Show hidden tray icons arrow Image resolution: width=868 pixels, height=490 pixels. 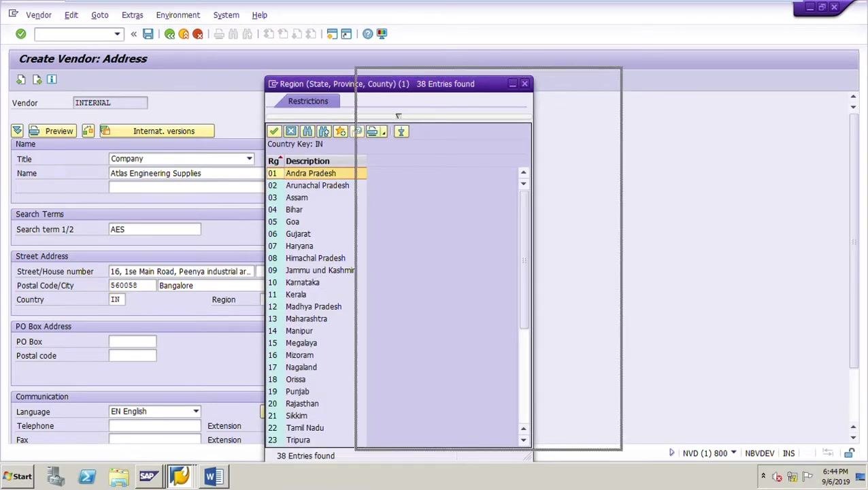click(763, 476)
